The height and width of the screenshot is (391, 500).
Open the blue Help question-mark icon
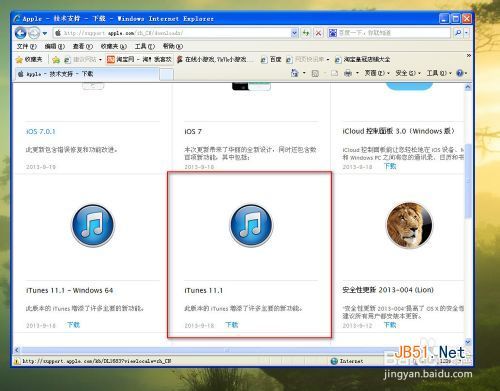click(x=460, y=73)
